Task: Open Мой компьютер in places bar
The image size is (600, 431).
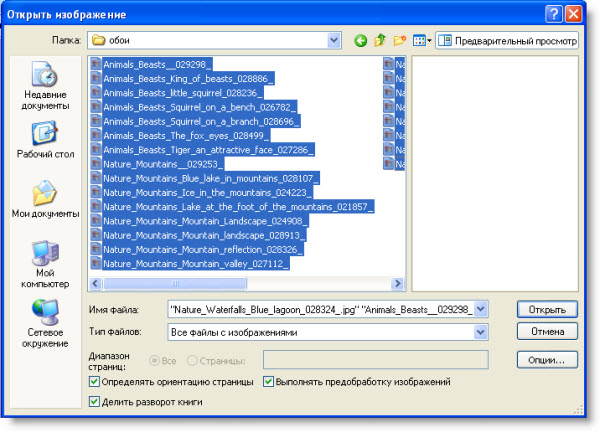Action: tap(45, 264)
